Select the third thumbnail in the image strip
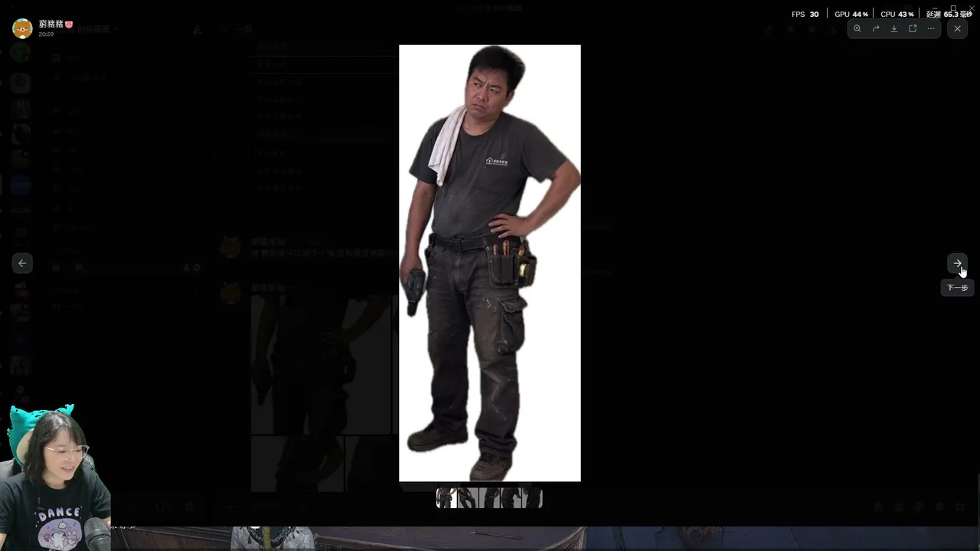The image size is (980, 551). coord(489,498)
